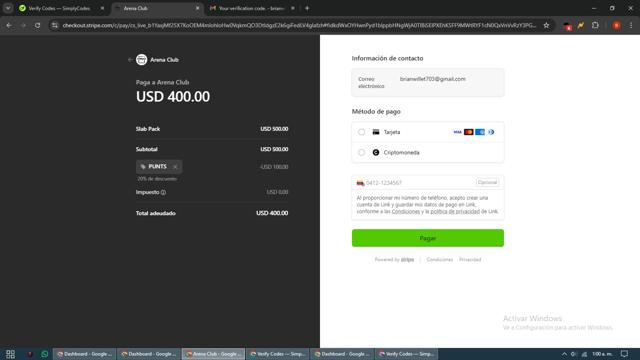
Task: Open the yellow lightning extension
Action: click(x=581, y=25)
